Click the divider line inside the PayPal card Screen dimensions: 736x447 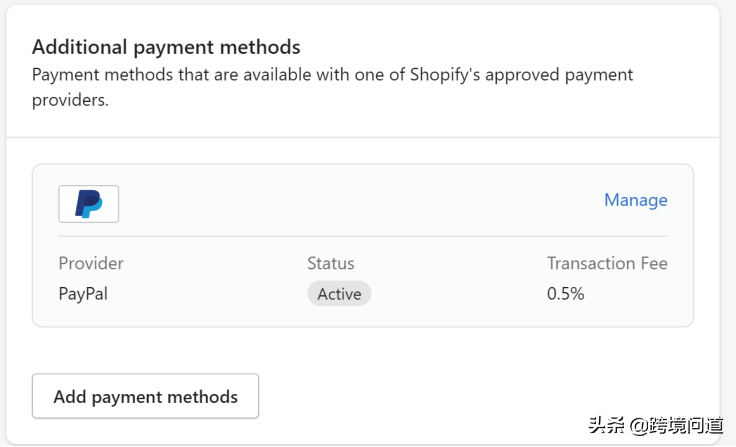[x=363, y=237]
